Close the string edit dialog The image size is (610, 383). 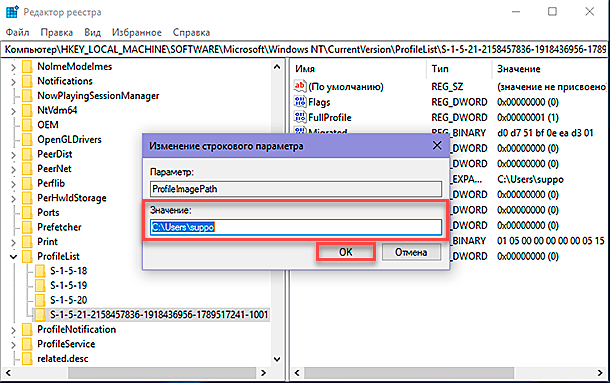(437, 146)
